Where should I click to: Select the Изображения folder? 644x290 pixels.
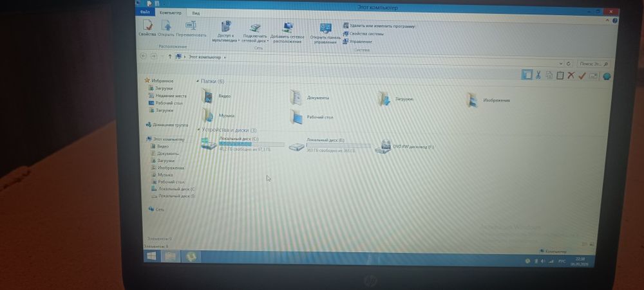489,100
